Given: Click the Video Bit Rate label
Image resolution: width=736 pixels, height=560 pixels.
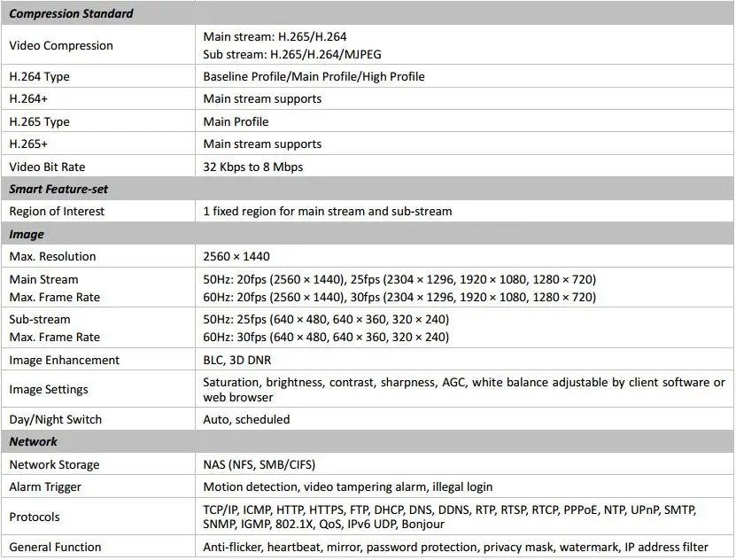Looking at the screenshot, I should pyautogui.click(x=47, y=167).
